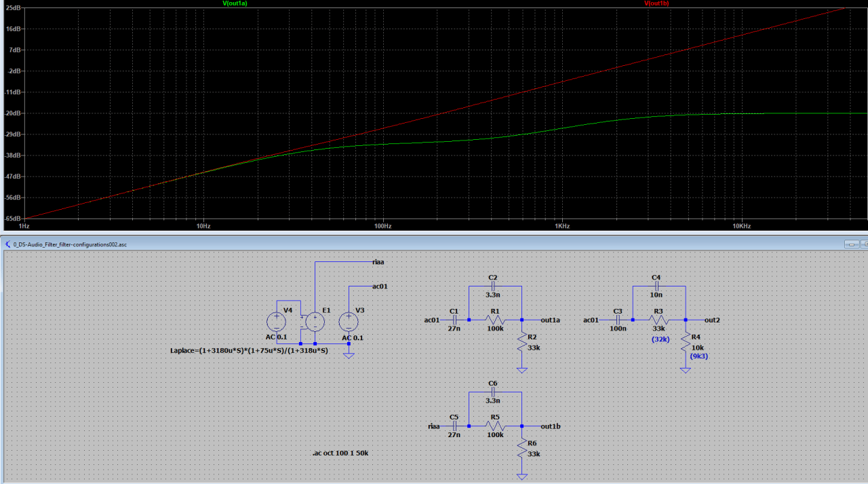Click the 25dB label on vertical axis
Screen dimensions: 868x484
click(12, 7)
